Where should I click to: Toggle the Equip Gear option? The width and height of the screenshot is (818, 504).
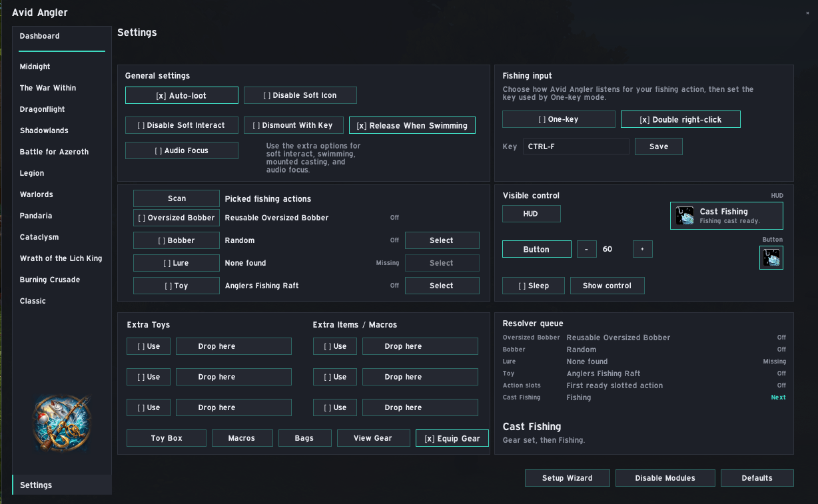pos(452,438)
